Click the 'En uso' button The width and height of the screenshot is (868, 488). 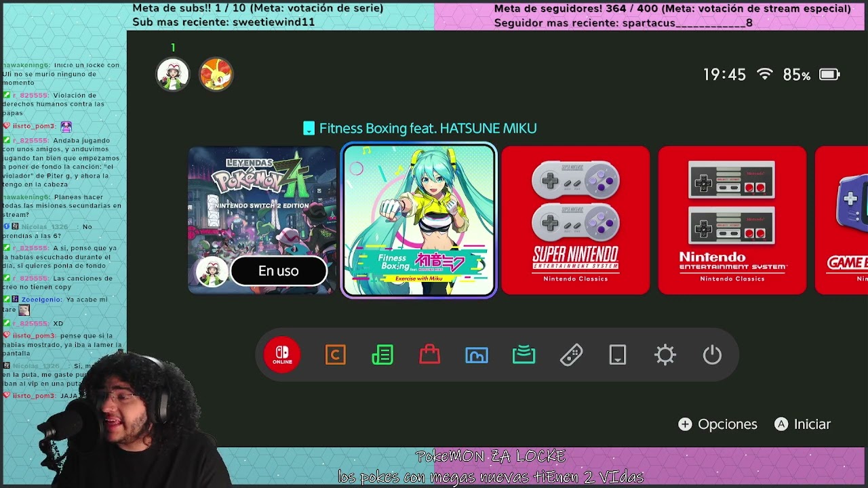pyautogui.click(x=278, y=271)
